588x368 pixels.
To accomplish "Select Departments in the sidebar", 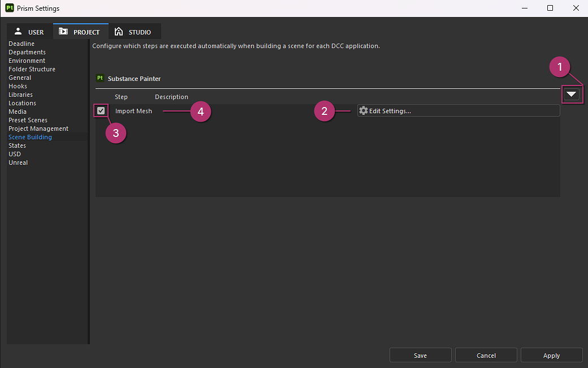I will point(27,52).
